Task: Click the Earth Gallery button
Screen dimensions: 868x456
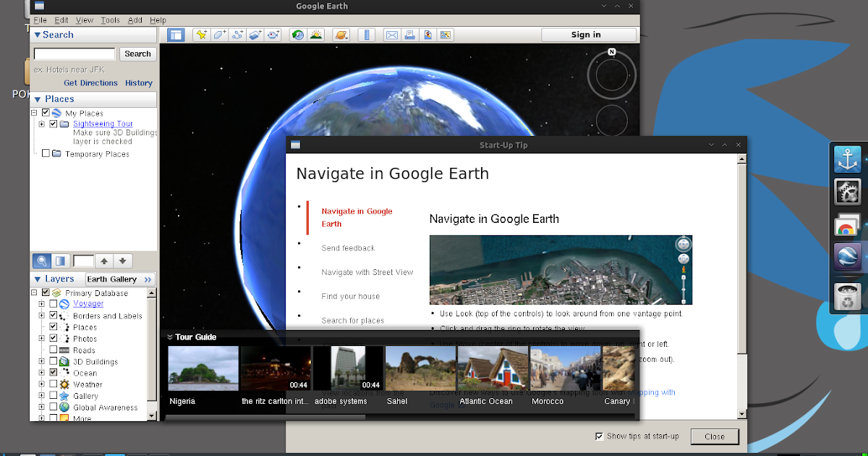Action: click(119, 279)
